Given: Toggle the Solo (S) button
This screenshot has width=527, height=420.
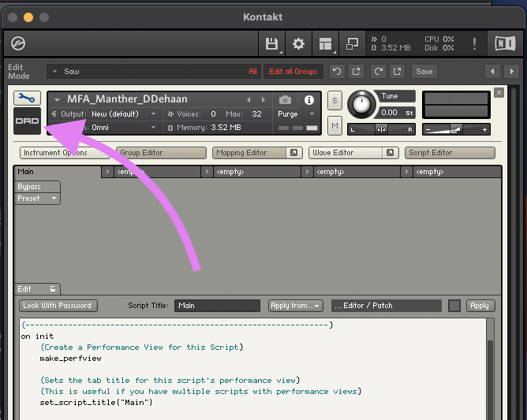Looking at the screenshot, I should pyautogui.click(x=335, y=101).
